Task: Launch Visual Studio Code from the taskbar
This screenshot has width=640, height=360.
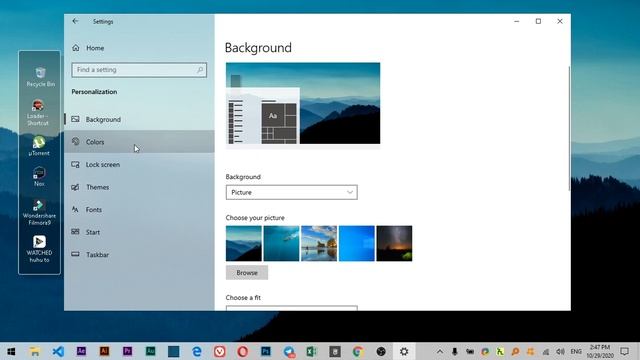Action: 58,351
